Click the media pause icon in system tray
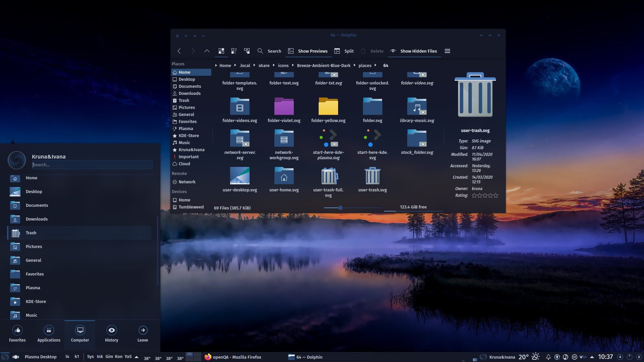 click(x=574, y=357)
